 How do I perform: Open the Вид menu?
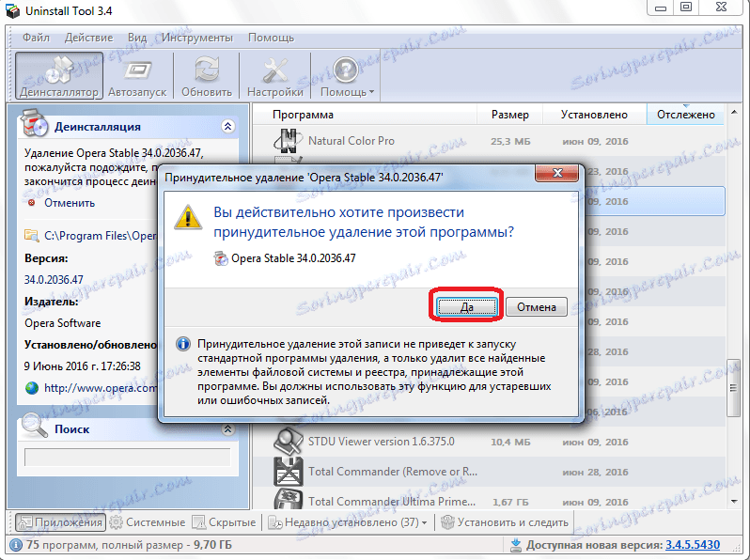click(137, 38)
